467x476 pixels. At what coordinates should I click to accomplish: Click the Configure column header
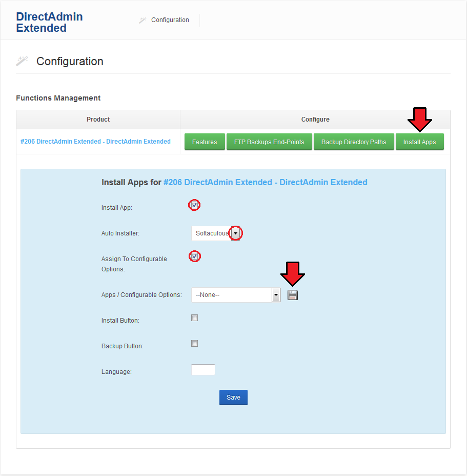315,120
